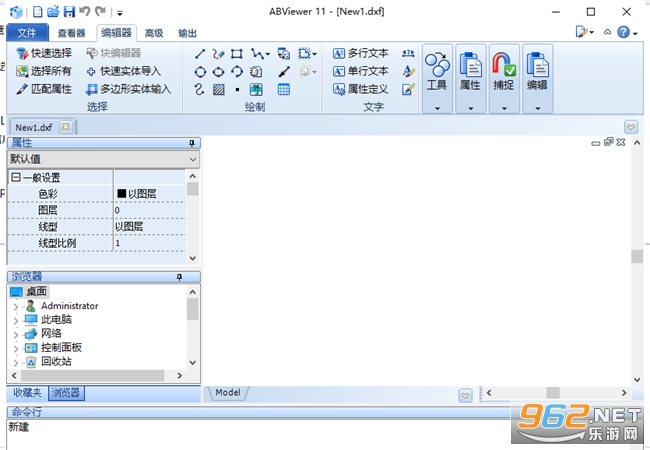This screenshot has width=650, height=450.
Task: Click the pin icon on 属性 panel
Action: click(x=192, y=143)
